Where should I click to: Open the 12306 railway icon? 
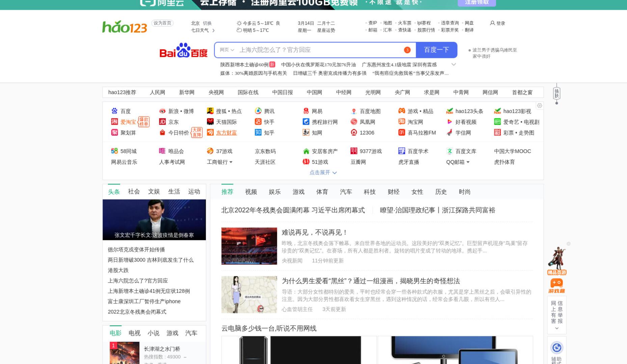pyautogui.click(x=354, y=132)
